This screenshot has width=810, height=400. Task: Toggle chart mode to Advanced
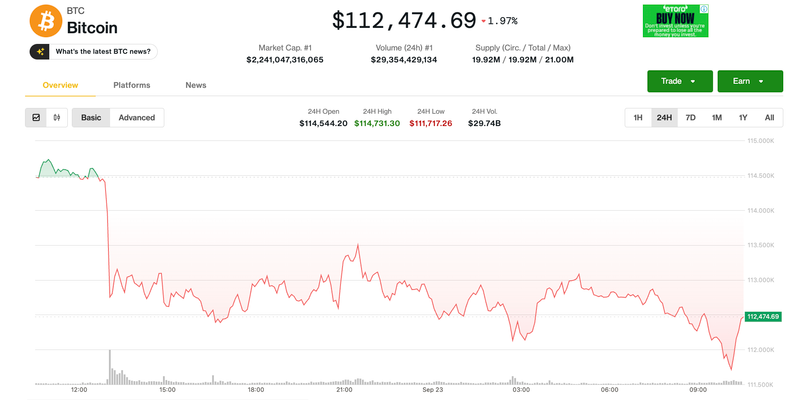tap(137, 118)
